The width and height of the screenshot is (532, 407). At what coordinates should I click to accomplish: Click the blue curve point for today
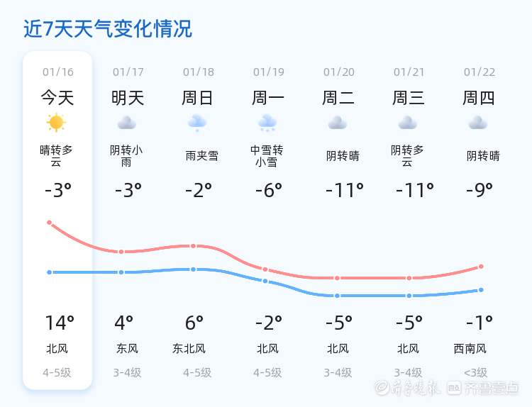point(50,272)
